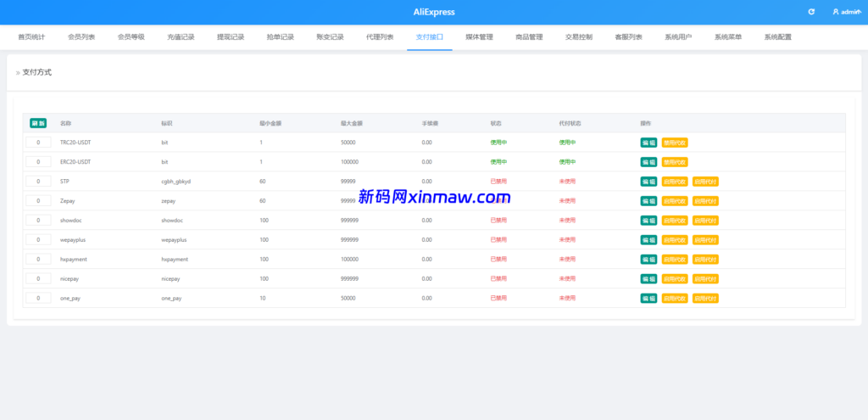Open the admin user menu
The height and width of the screenshot is (420, 868).
(x=846, y=12)
